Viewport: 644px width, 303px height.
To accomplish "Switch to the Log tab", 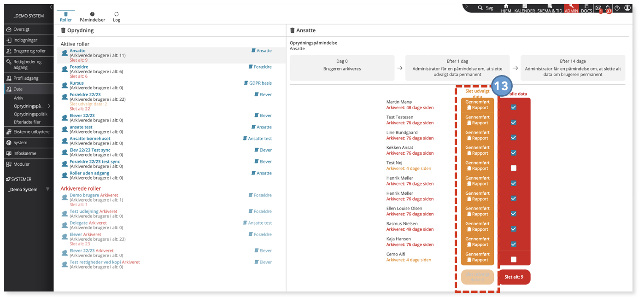I will (117, 17).
